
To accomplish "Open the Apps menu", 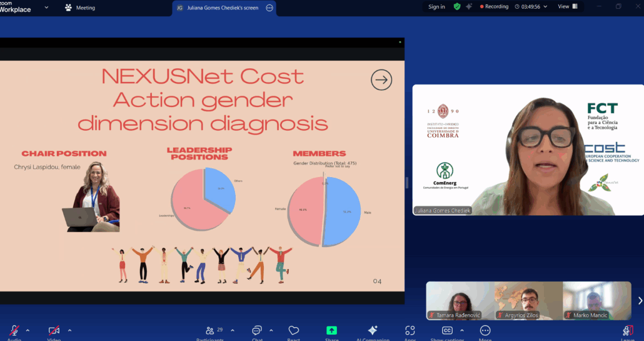I will point(410,330).
